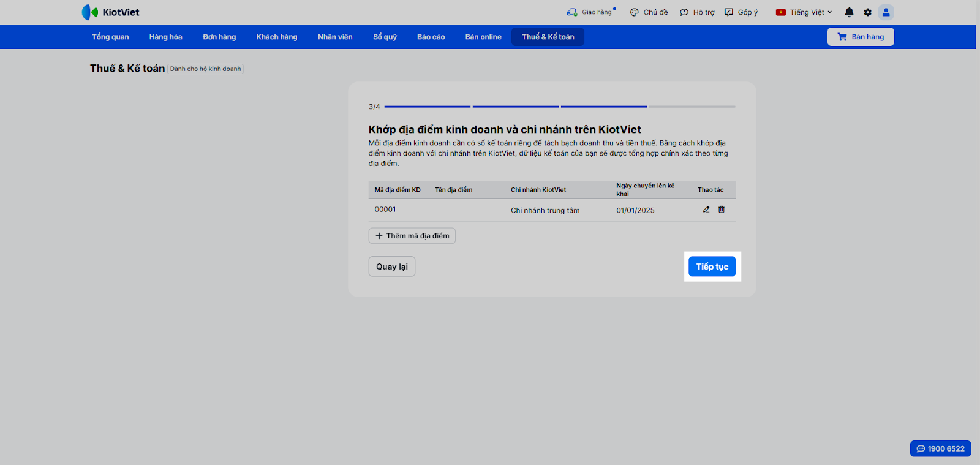Click the Thuế & Kế toán page title
The height and width of the screenshot is (465, 980).
[x=127, y=69]
